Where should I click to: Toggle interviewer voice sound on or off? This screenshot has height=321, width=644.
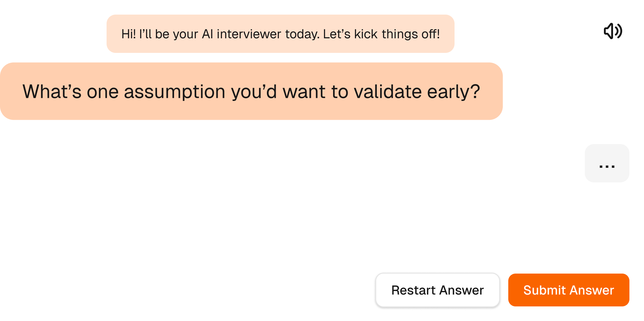[x=613, y=31]
